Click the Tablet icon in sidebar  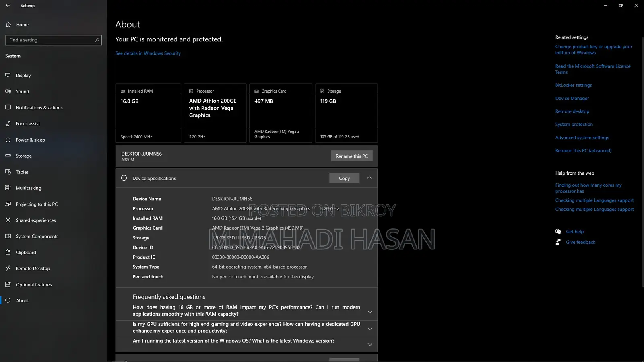[x=8, y=172]
